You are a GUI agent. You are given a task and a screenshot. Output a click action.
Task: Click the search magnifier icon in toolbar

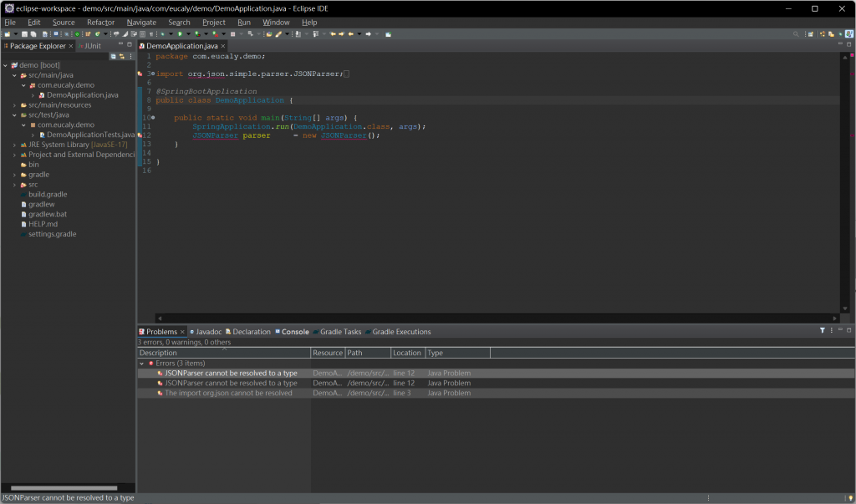(x=797, y=34)
